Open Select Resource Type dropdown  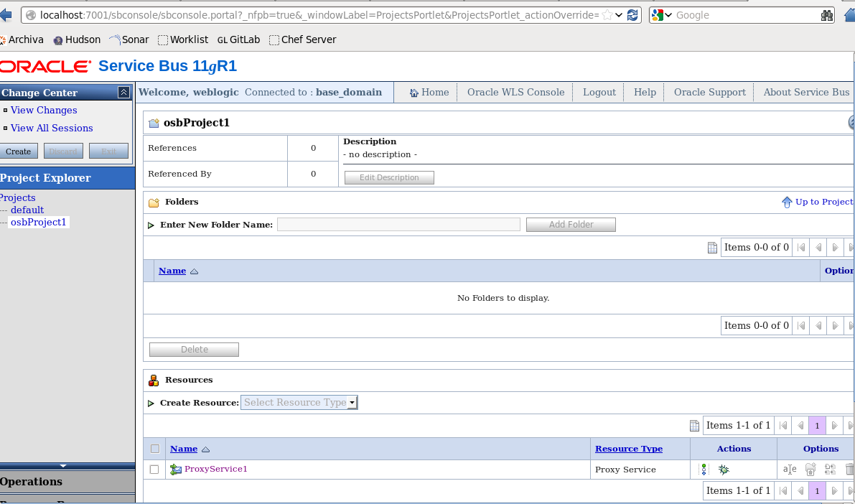(299, 403)
